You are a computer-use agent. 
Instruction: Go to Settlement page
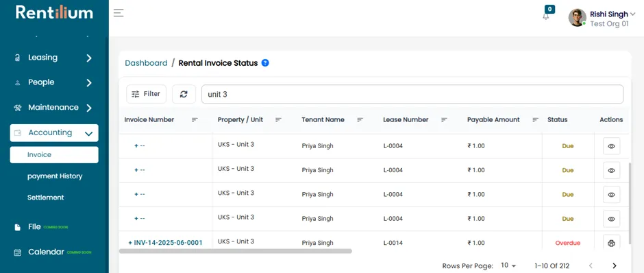tap(46, 198)
